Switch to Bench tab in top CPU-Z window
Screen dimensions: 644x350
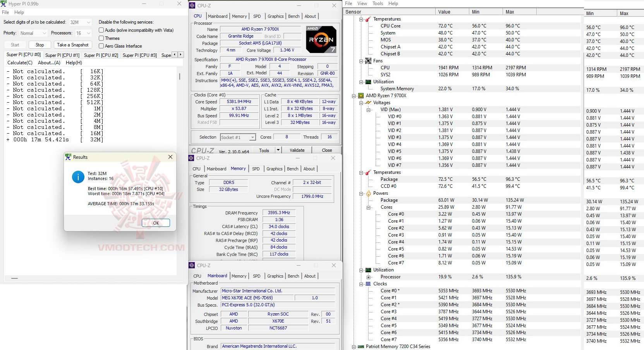[x=294, y=16]
